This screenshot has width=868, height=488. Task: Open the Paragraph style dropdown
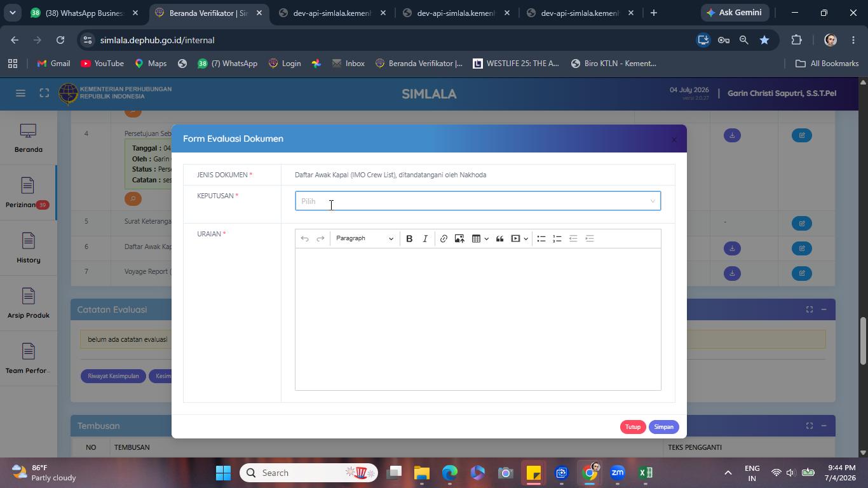(365, 238)
